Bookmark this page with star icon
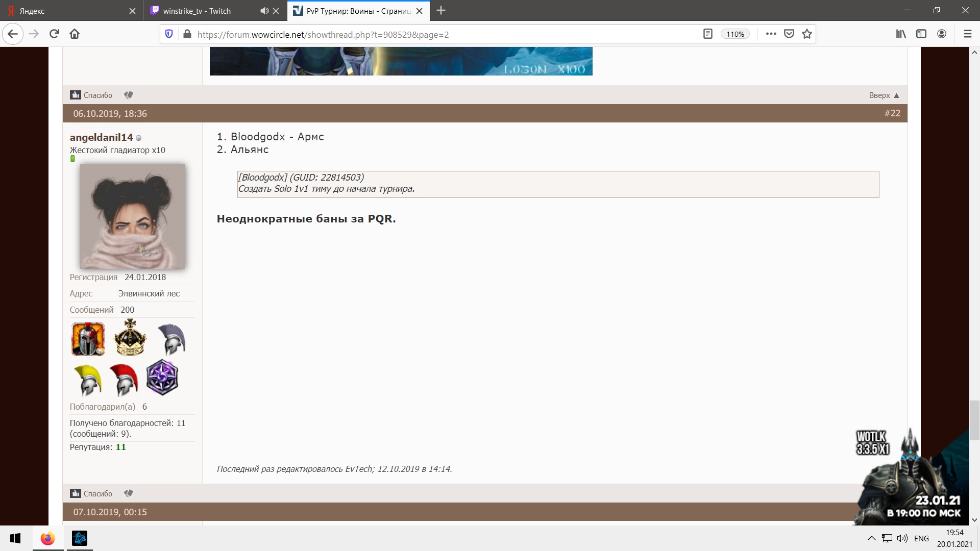This screenshot has height=551, width=980. tap(807, 34)
